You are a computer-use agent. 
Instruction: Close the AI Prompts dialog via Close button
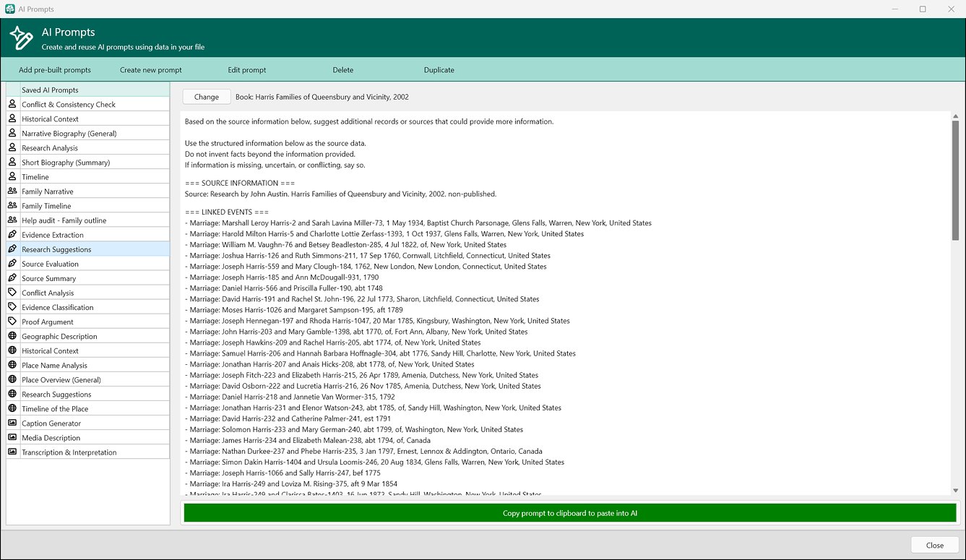935,545
